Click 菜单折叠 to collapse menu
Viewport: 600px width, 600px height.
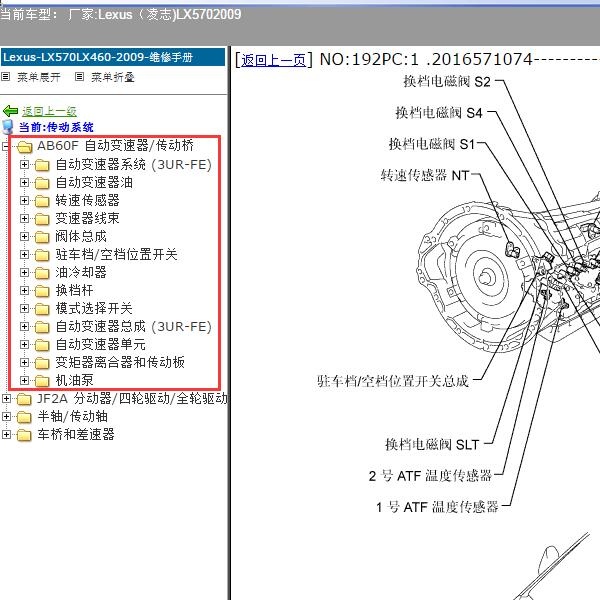[112, 77]
